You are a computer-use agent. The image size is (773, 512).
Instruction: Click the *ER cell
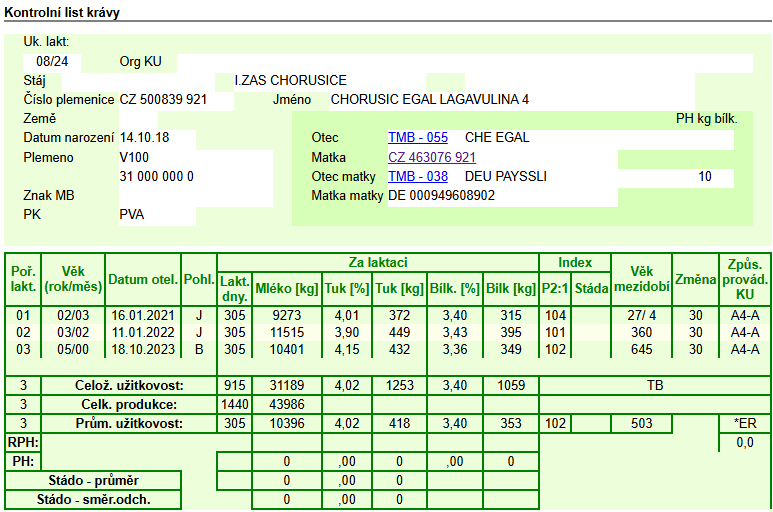pyautogui.click(x=744, y=423)
